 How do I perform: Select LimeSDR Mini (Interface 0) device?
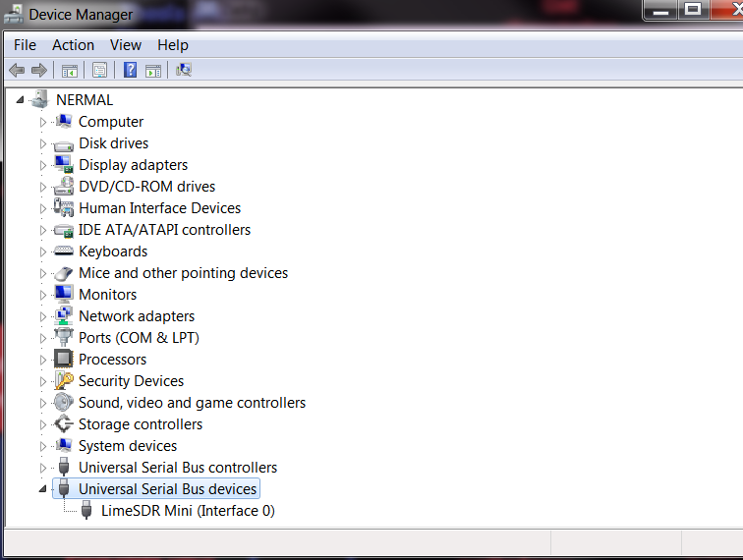point(188,511)
